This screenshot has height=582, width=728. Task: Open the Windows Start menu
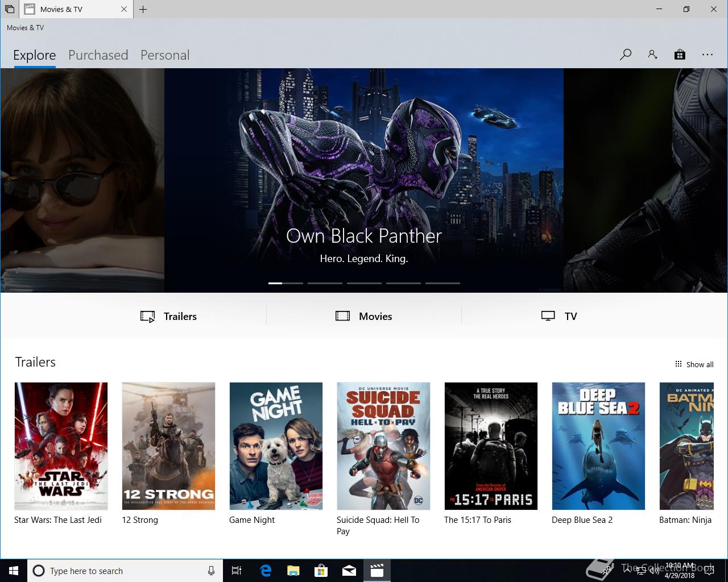click(x=13, y=571)
